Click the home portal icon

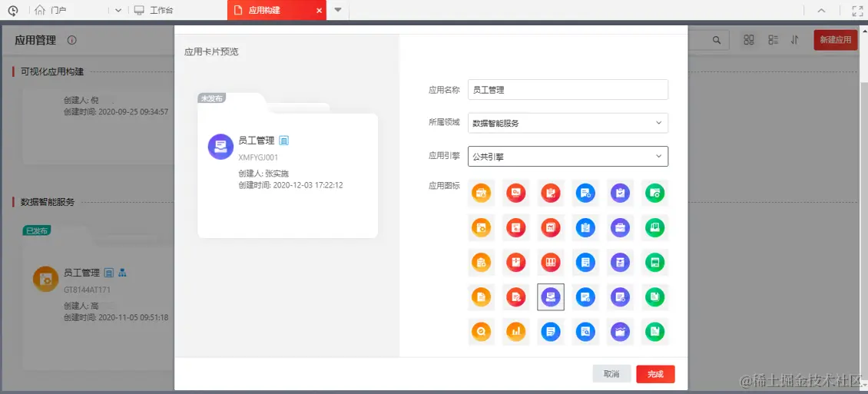[x=40, y=10]
